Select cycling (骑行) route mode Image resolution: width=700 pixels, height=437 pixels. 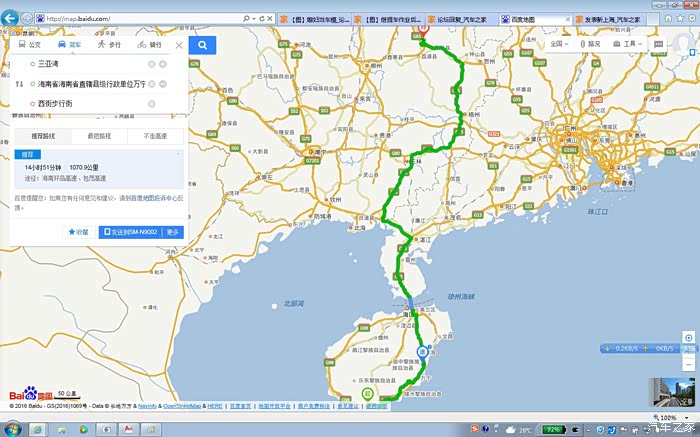(x=149, y=45)
